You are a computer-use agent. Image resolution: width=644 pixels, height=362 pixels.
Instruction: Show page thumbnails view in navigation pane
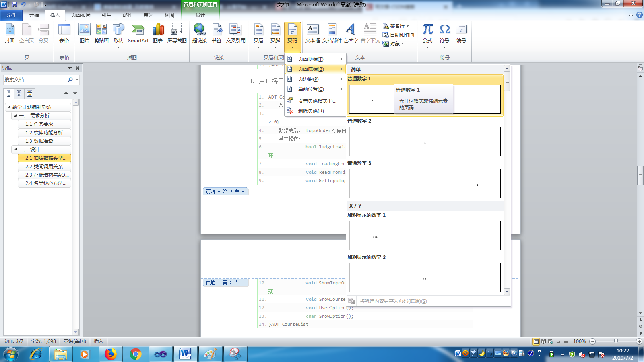19,93
